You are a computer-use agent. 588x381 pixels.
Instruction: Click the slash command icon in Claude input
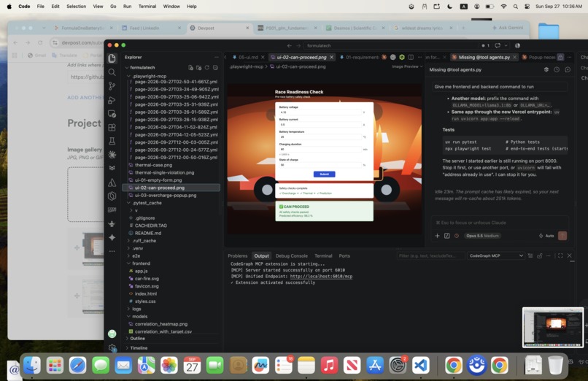(447, 236)
